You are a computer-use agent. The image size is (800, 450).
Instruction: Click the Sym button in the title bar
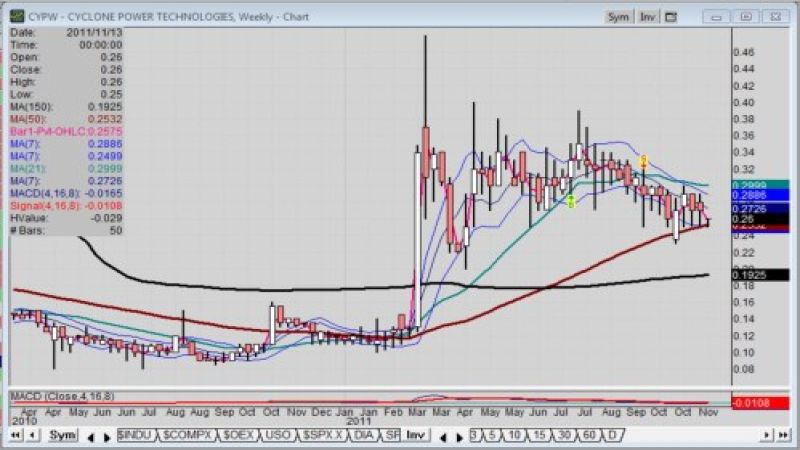[x=618, y=17]
